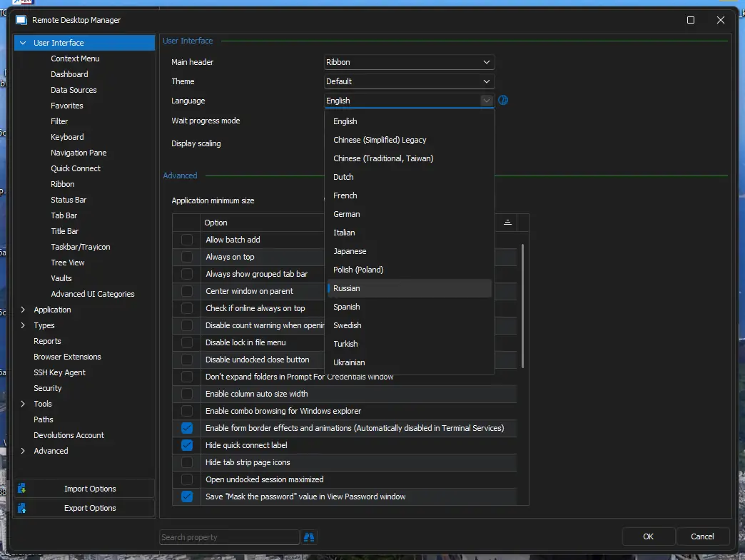Open the Theme Default dropdown
This screenshot has height=560, width=745.
point(409,81)
